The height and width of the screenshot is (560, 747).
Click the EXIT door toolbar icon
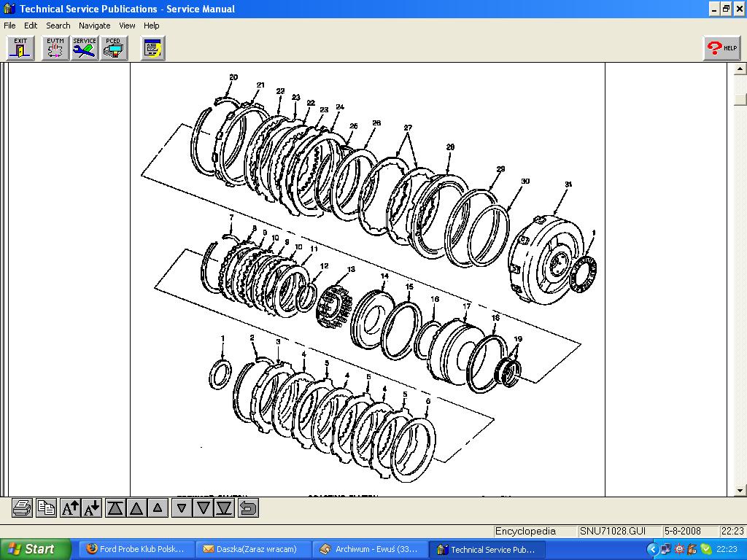point(20,48)
